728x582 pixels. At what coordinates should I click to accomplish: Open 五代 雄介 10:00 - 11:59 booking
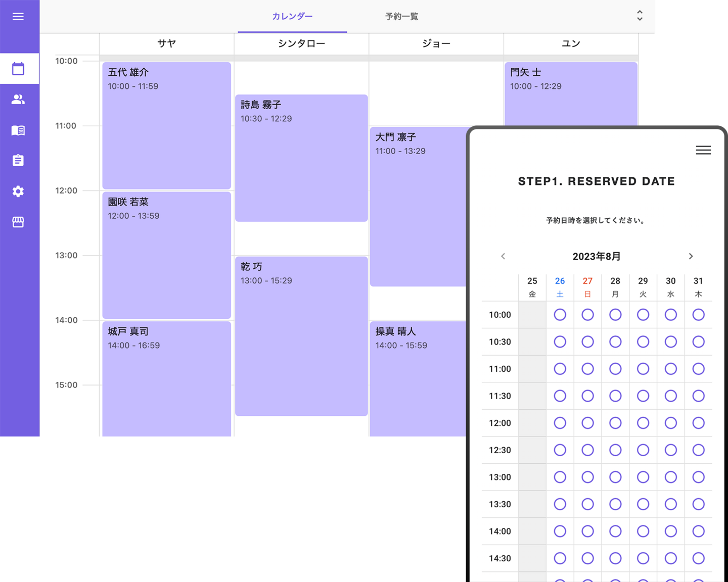pos(166,125)
